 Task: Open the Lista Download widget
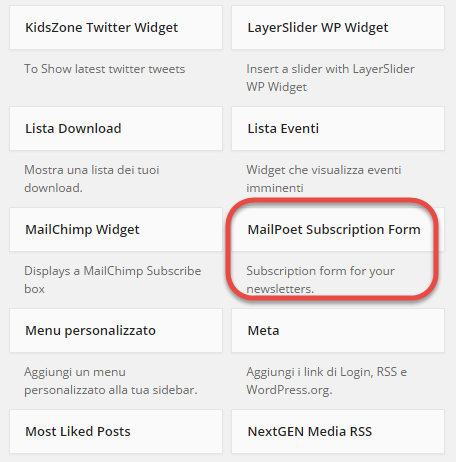pos(116,128)
